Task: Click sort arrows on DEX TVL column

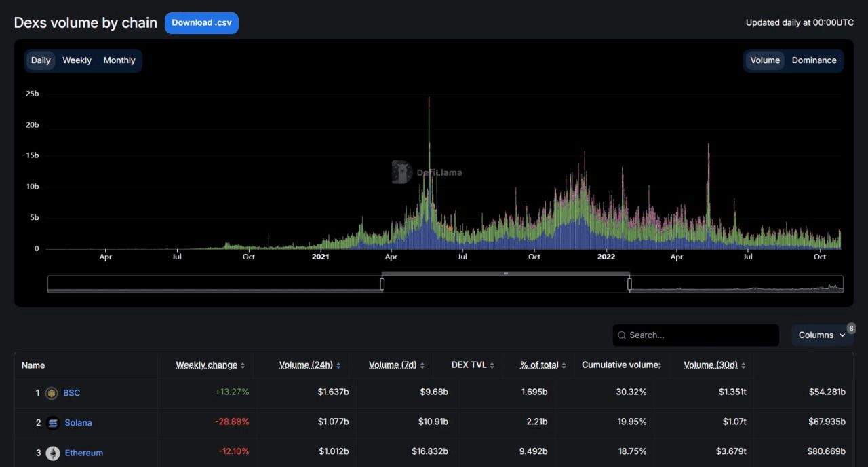Action: [x=492, y=366]
